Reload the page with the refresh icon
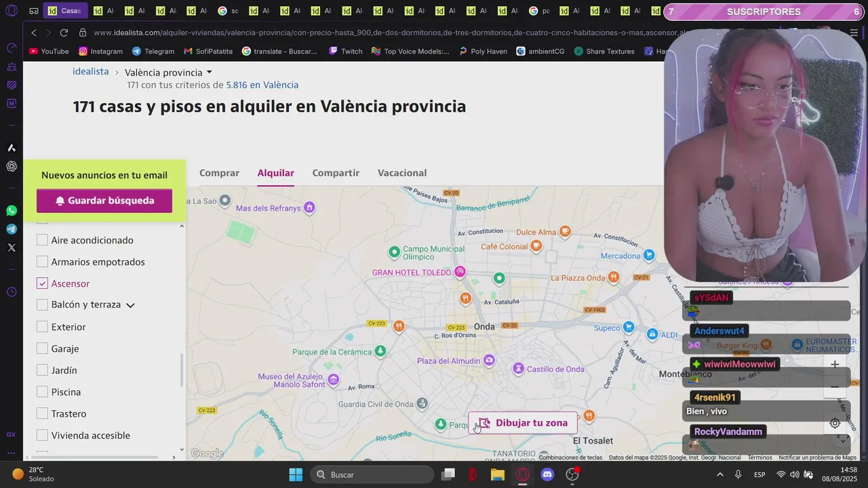 click(x=64, y=33)
